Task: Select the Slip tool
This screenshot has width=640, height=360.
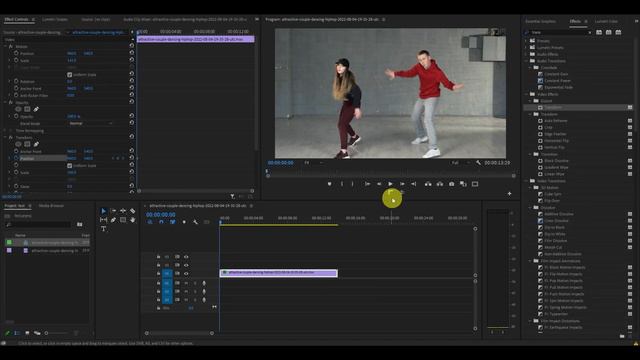Action: point(103,220)
